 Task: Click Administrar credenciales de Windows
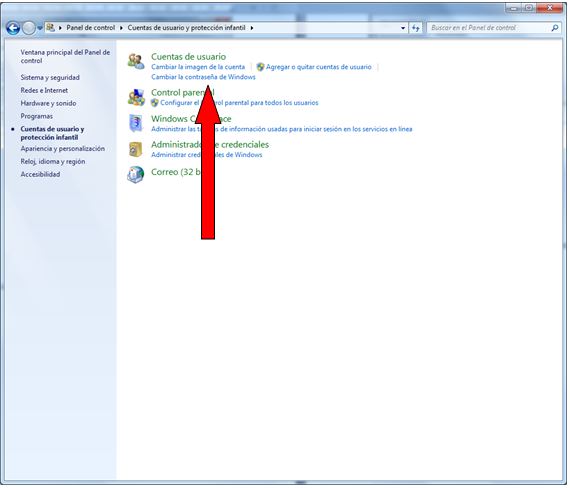pyautogui.click(x=206, y=155)
